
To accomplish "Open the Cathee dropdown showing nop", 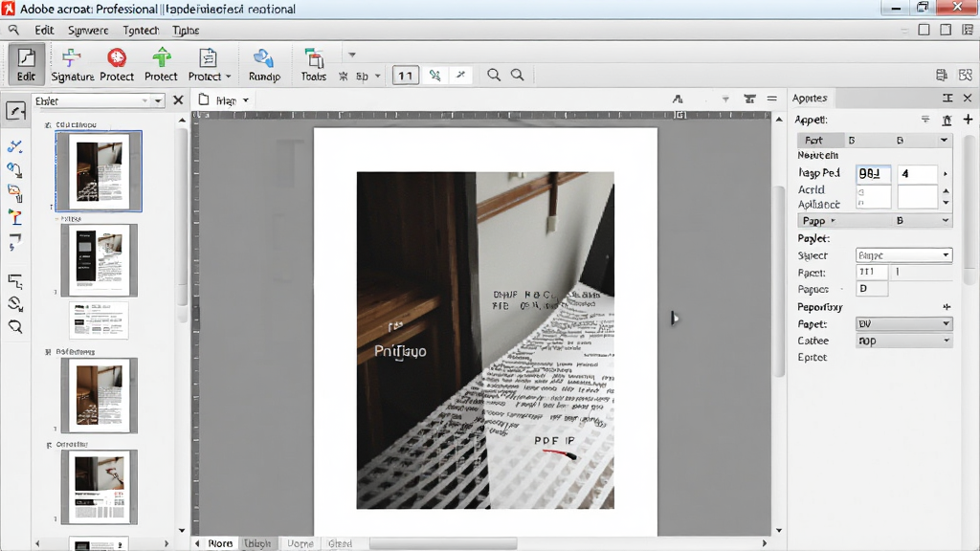I will [x=903, y=341].
